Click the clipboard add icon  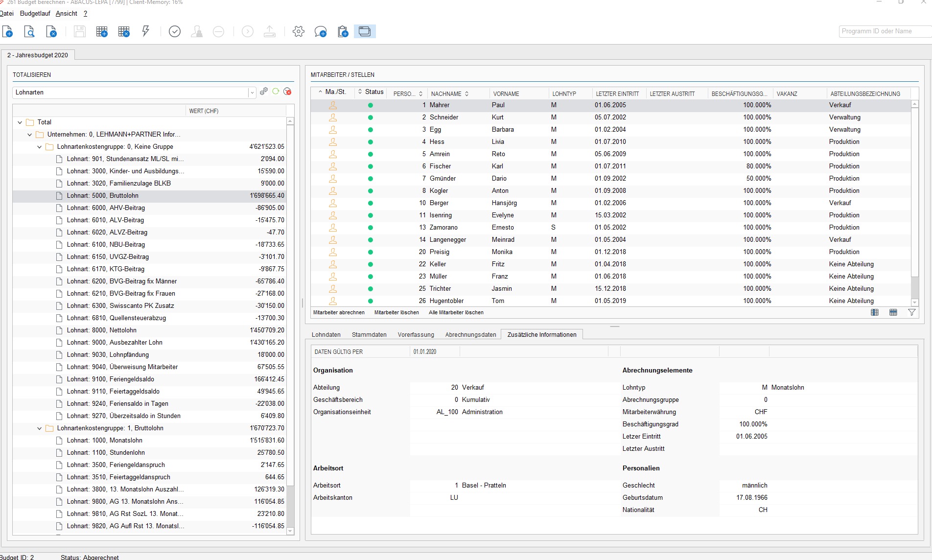[x=343, y=32]
